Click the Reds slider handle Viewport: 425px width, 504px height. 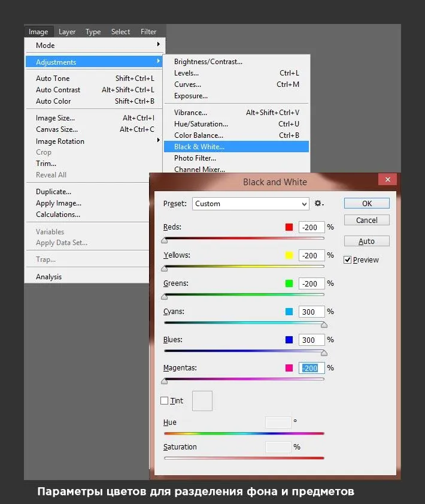click(x=165, y=241)
